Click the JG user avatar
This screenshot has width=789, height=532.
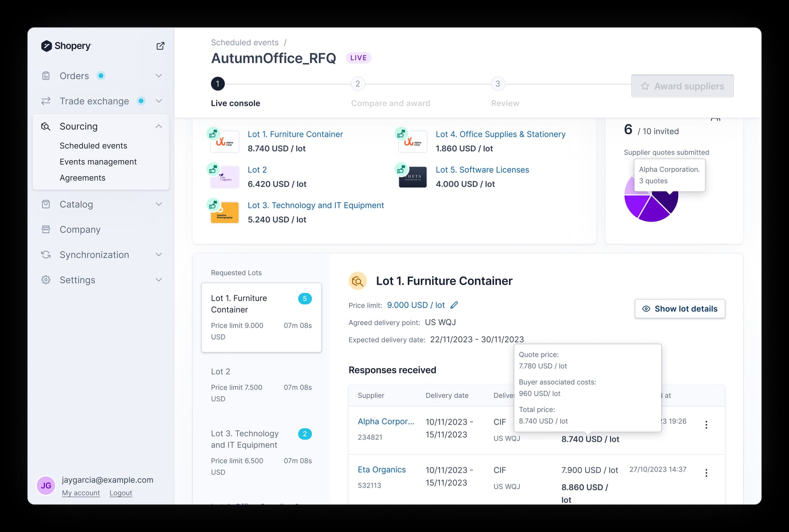[x=46, y=485]
